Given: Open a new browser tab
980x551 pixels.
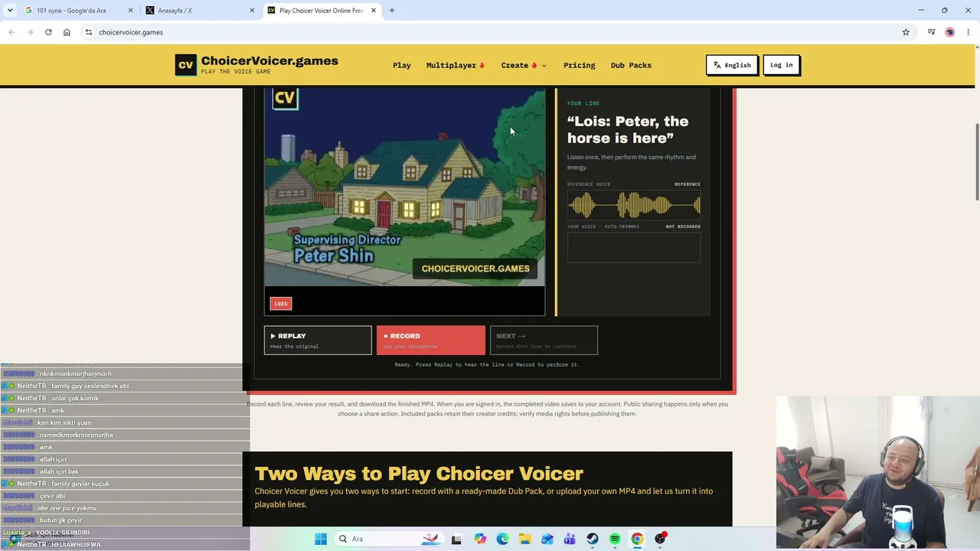Looking at the screenshot, I should pos(392,11).
